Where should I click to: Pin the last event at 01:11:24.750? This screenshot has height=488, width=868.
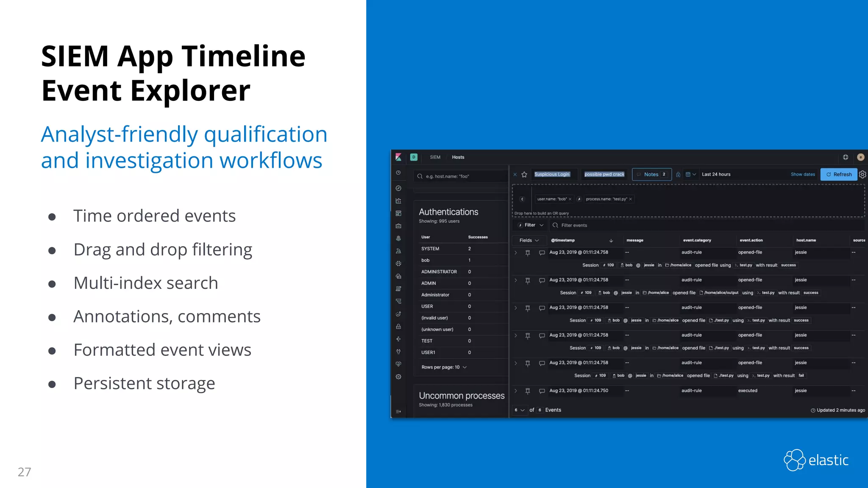click(528, 391)
